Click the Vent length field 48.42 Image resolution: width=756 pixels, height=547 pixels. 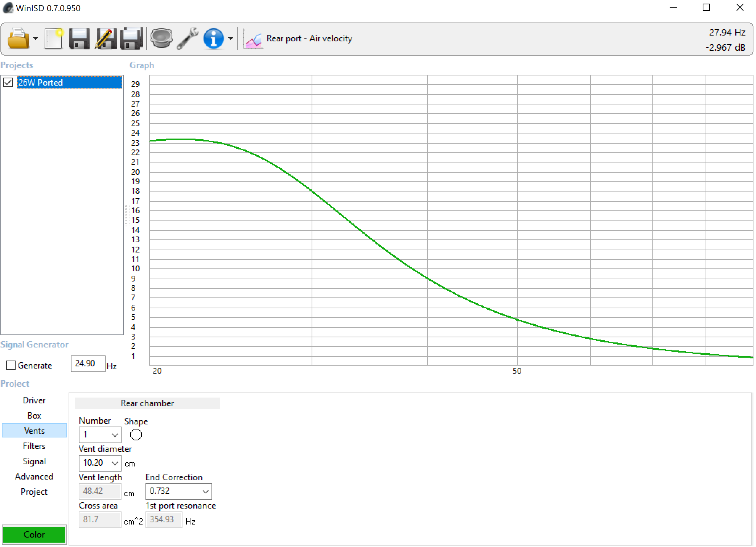point(100,491)
